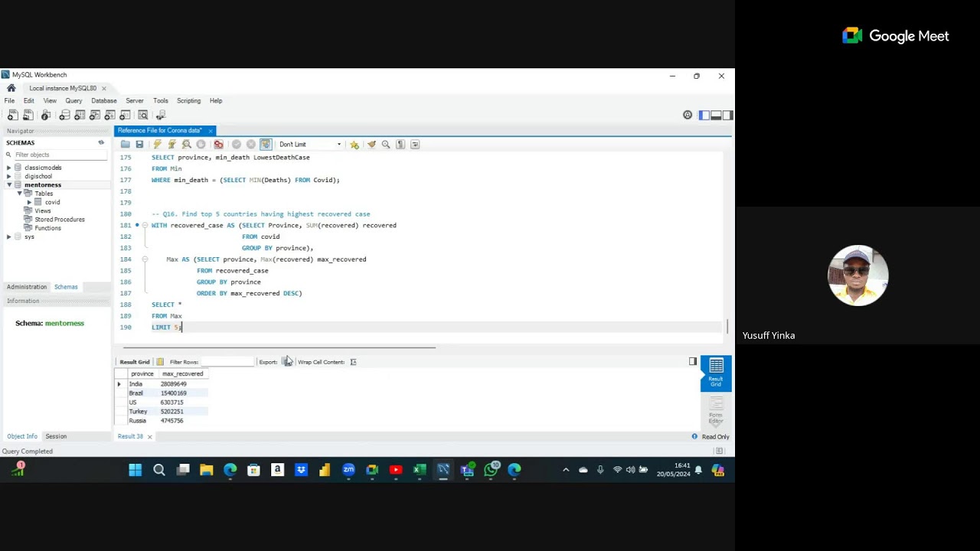
Task: Collapse the Tables node
Action: click(20, 194)
